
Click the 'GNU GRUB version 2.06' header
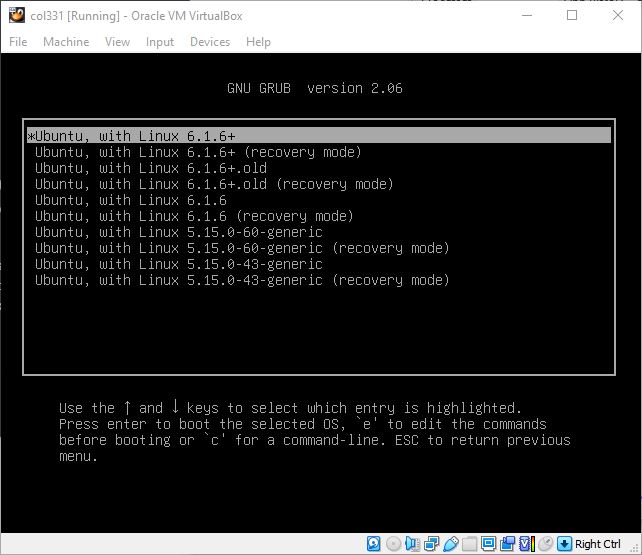tap(315, 88)
